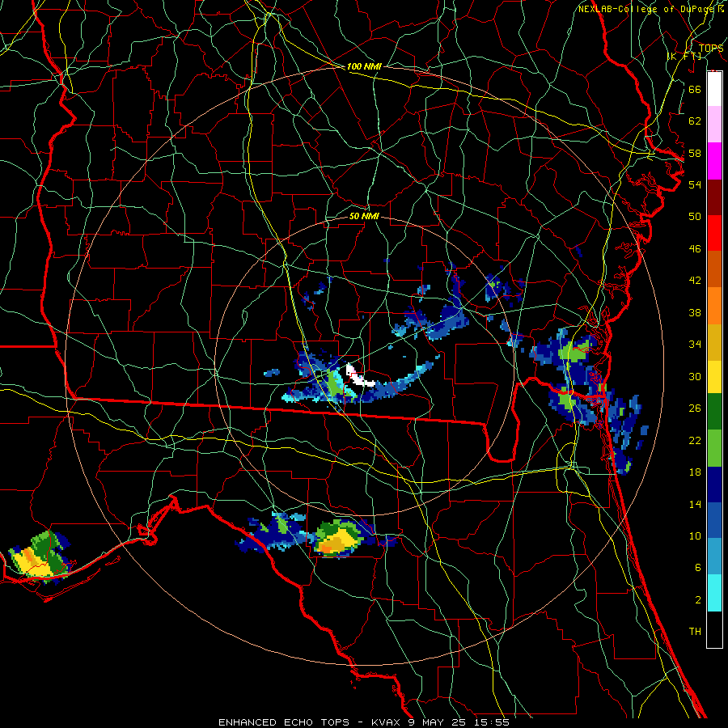Click the 10 legend value

[x=695, y=536]
